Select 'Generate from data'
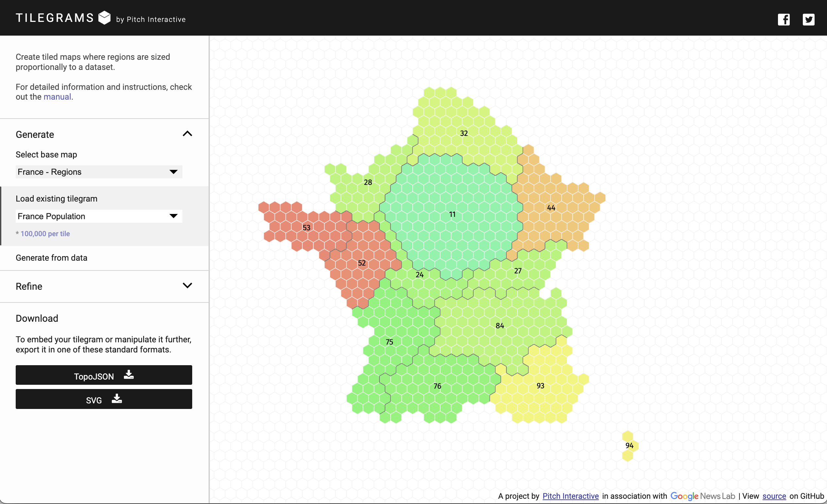Screen dimensions: 827x504 51,257
